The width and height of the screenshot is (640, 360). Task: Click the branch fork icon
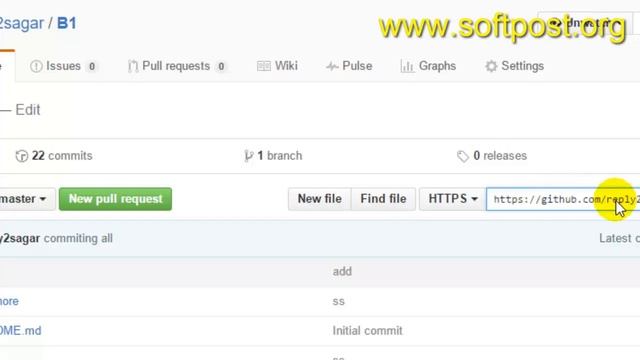click(x=248, y=156)
